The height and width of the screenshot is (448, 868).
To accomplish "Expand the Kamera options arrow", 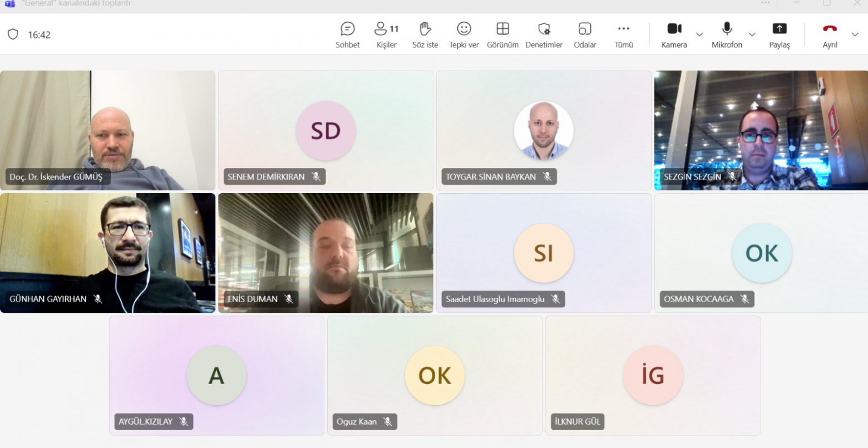I will pos(699,35).
